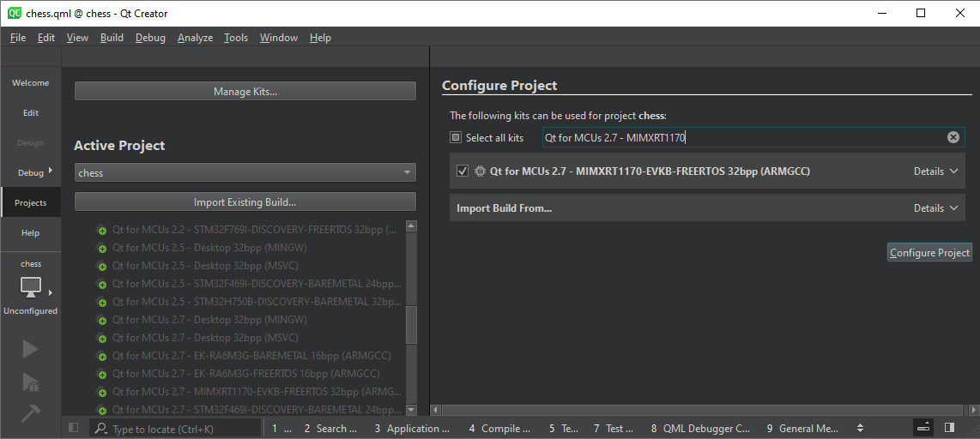Open the Analyze menu
This screenshot has width=980, height=439.
(x=195, y=38)
